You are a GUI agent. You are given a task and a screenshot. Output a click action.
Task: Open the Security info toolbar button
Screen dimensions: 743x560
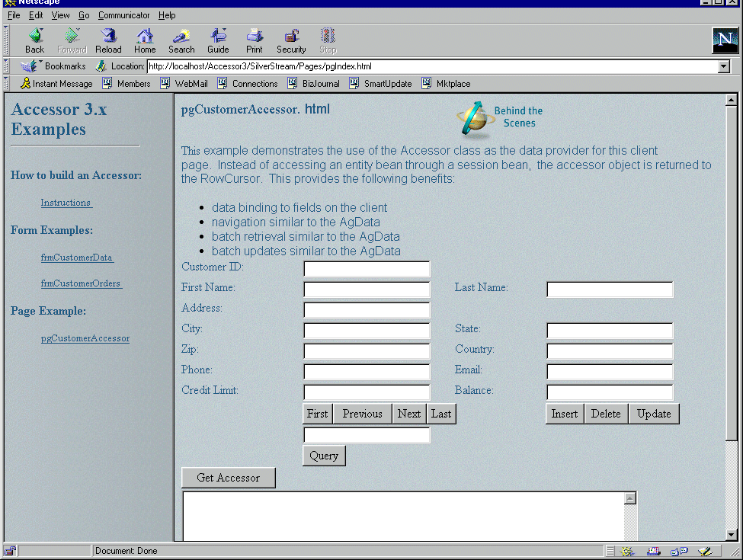291,40
